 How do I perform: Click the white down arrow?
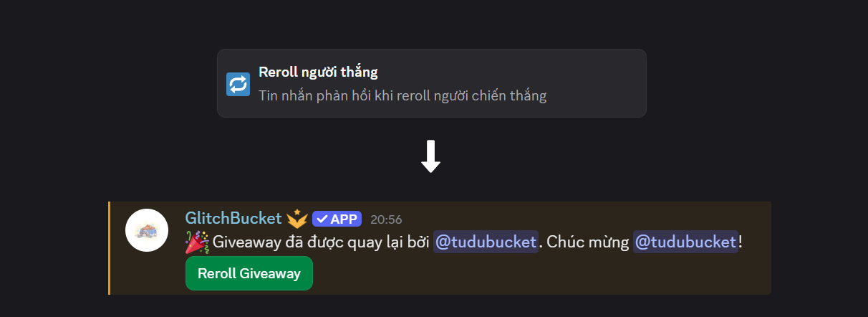tap(430, 156)
